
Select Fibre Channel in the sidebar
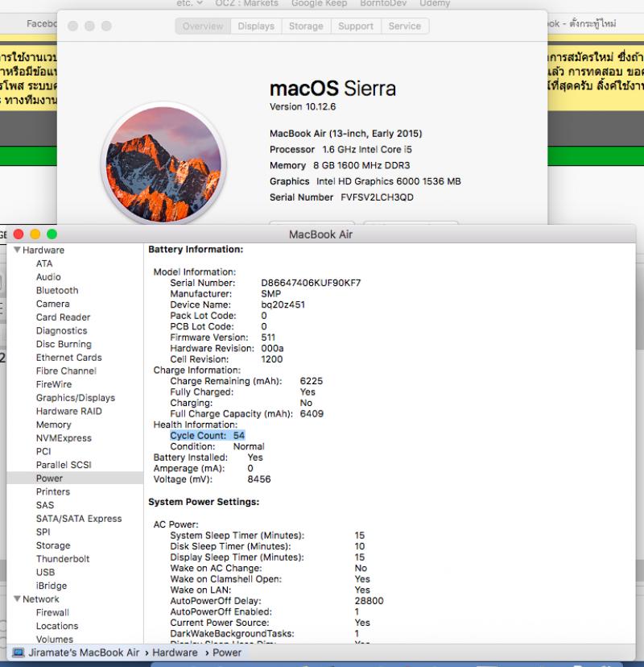click(x=66, y=371)
